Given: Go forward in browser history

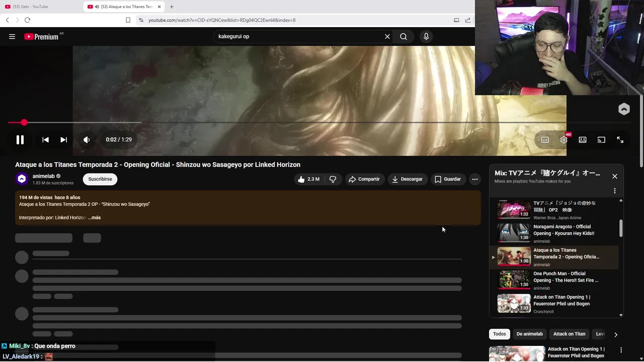Looking at the screenshot, I should [17, 20].
